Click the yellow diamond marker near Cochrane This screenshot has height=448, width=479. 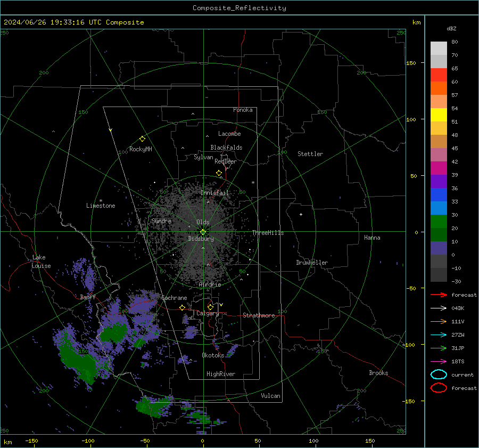tap(183, 308)
